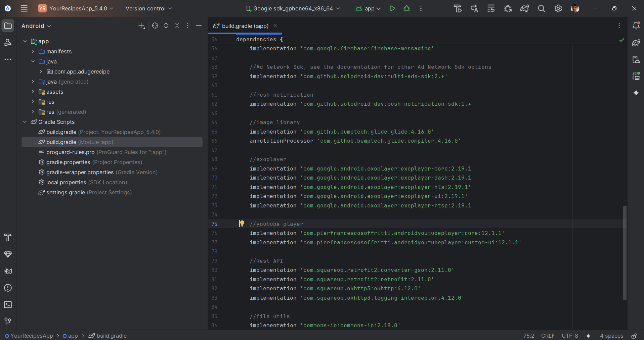Collapse the app module node
Screen dimensions: 644x340
tap(25, 41)
